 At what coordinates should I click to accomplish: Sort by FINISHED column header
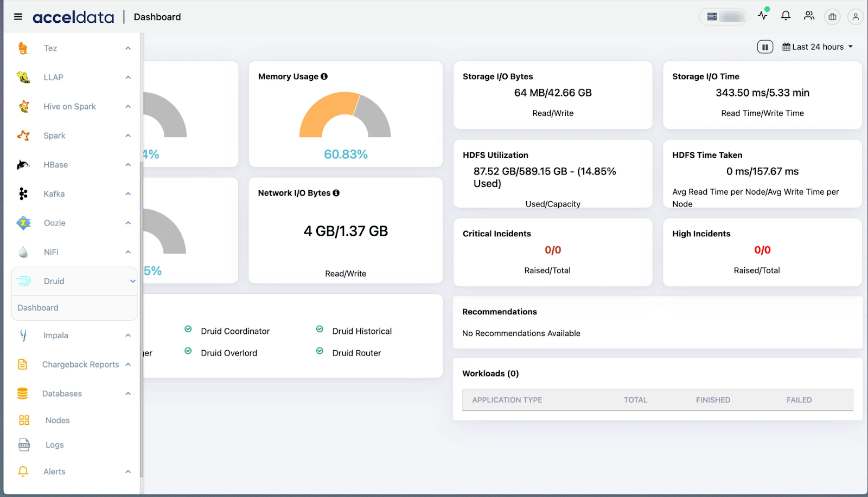pos(713,400)
